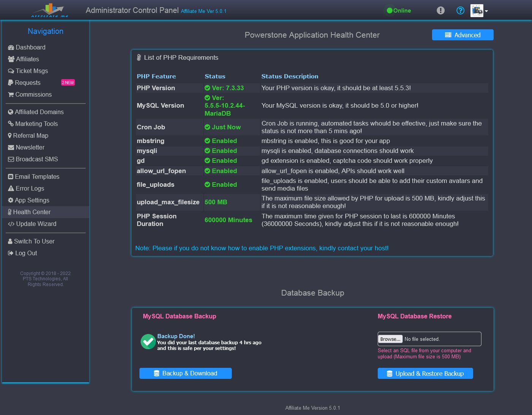Click the Referral Map pin icon
The width and height of the screenshot is (532, 415).
(10, 136)
